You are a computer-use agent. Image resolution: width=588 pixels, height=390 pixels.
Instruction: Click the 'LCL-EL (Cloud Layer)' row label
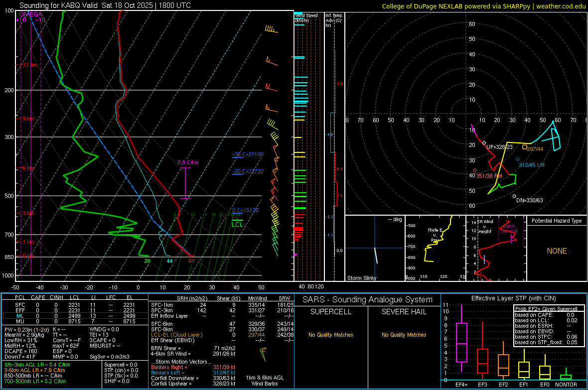pos(176,335)
